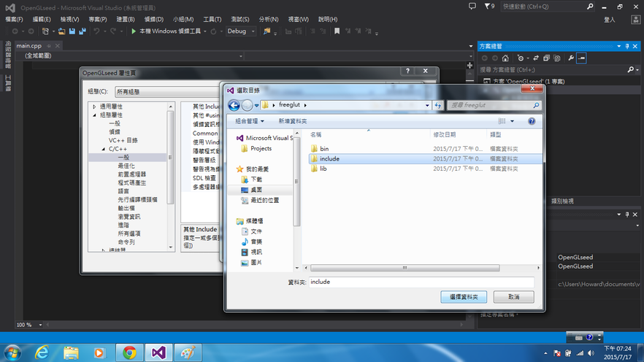The image size is (644, 362).
Task: Start the local Windows debugger
Action: [166, 31]
